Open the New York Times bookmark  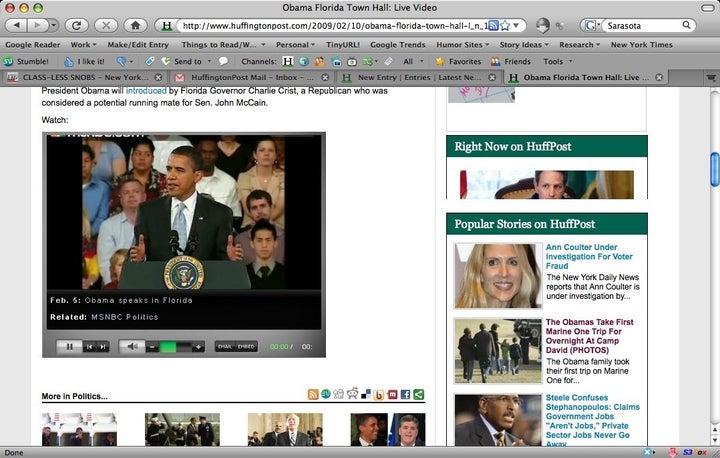[x=641, y=45]
